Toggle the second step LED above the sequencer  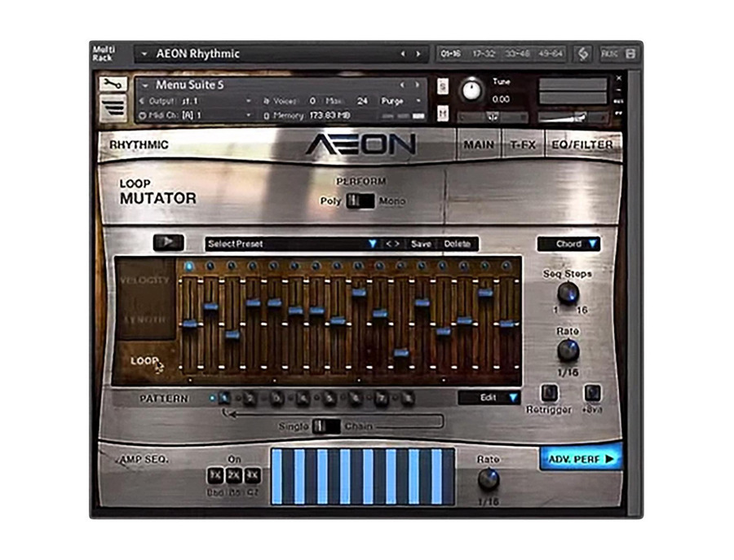(210, 267)
